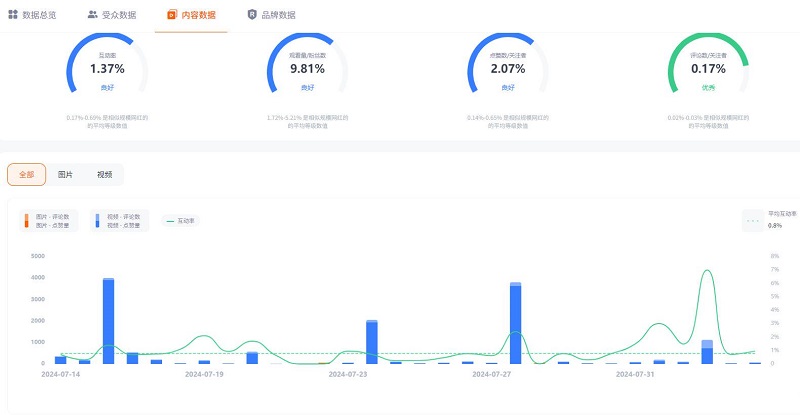Screen dimensions: 800x415
Task: Switch to the 受众数据 tab
Action: [119, 15]
